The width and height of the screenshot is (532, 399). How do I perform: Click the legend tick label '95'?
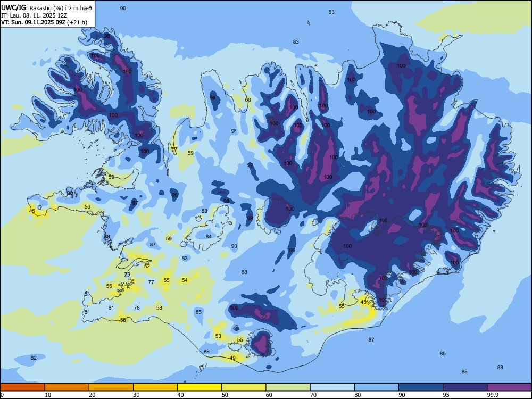click(446, 395)
